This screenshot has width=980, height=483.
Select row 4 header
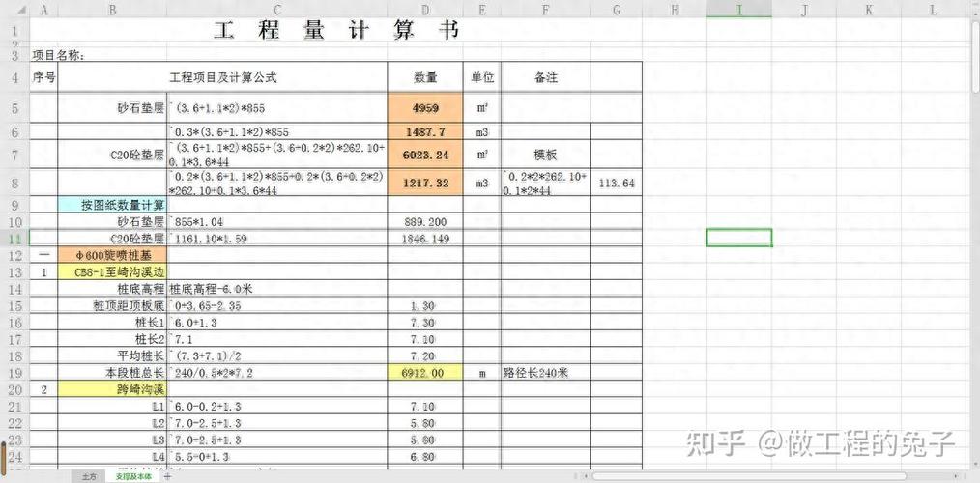[x=15, y=77]
